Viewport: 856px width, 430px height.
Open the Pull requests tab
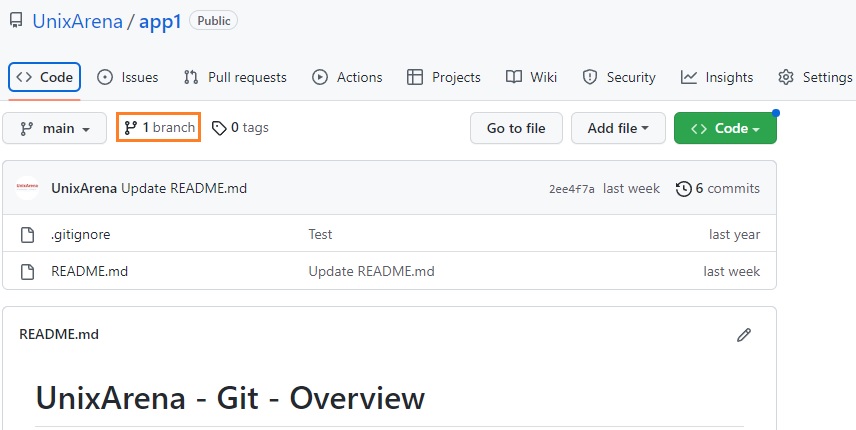click(x=235, y=77)
